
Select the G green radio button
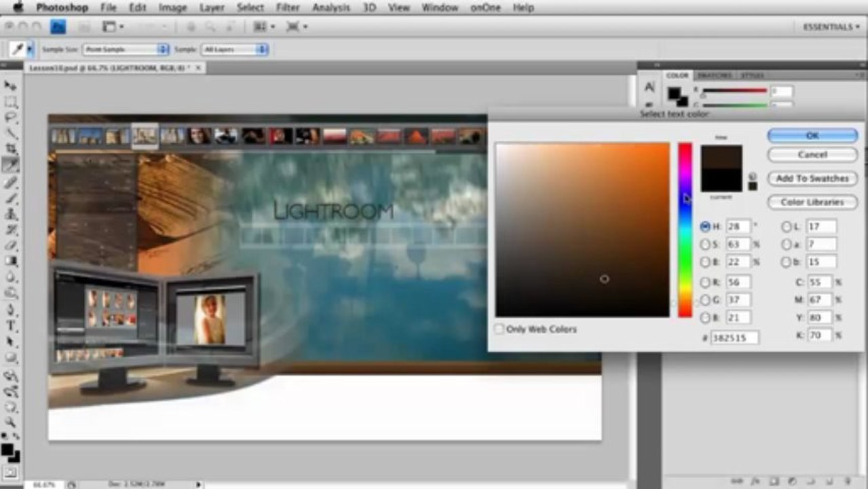click(x=705, y=300)
